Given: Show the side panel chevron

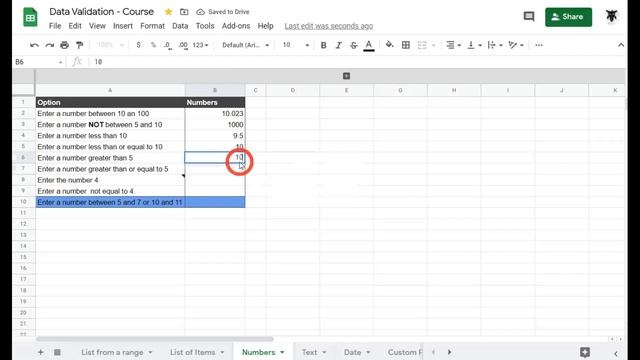Looking at the screenshot, I should [616, 353].
